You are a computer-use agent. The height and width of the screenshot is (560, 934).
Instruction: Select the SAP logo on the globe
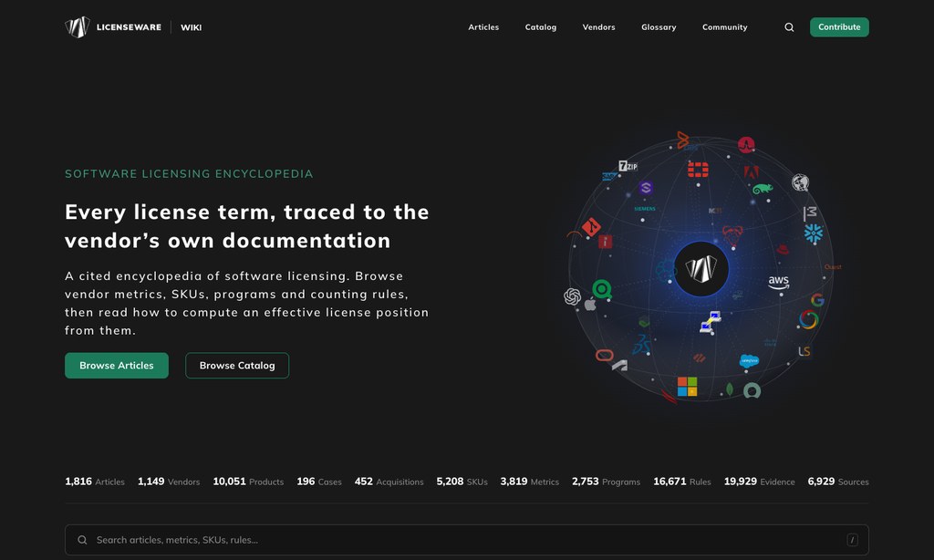(608, 176)
